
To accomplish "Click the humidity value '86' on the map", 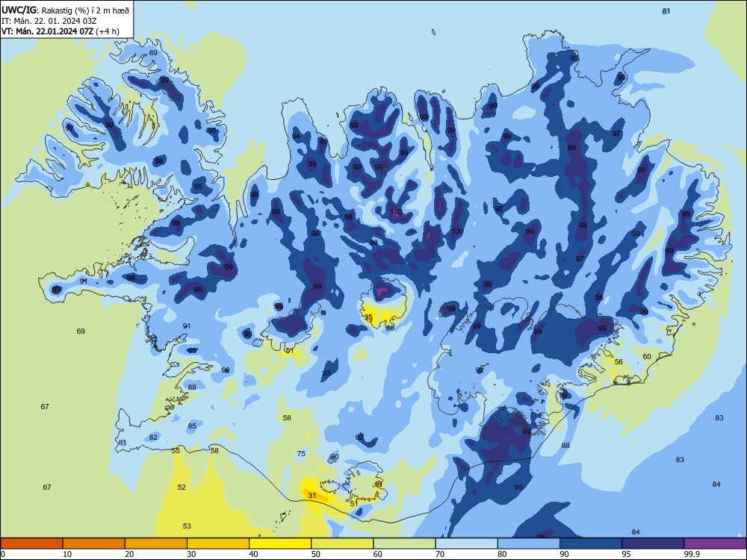I will (x=390, y=328).
